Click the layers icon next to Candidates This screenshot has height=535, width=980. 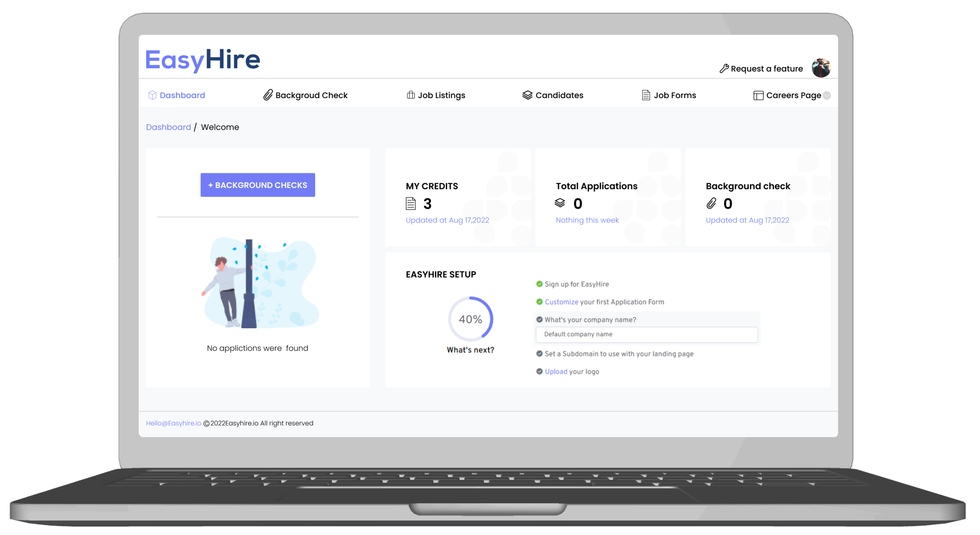coord(527,95)
